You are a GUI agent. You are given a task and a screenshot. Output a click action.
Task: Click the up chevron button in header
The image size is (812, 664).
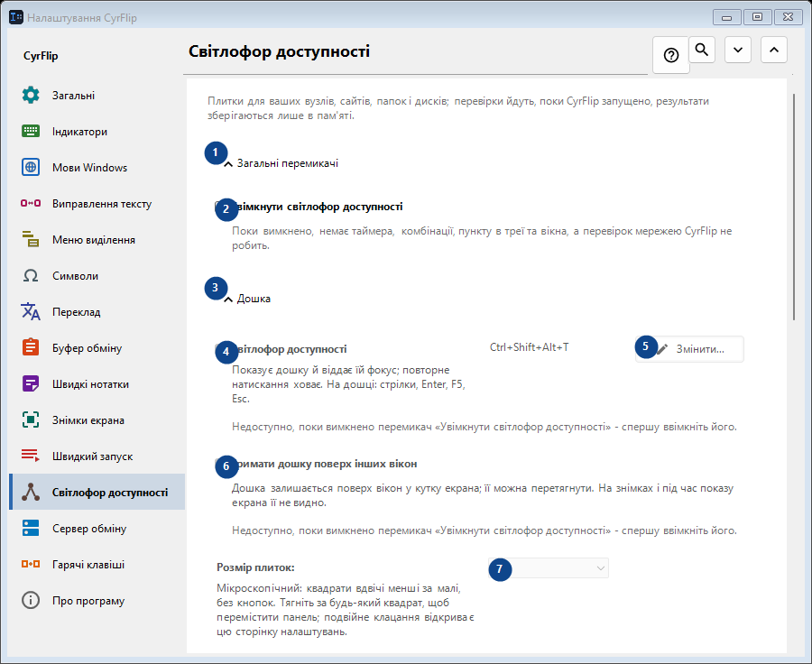[774, 50]
